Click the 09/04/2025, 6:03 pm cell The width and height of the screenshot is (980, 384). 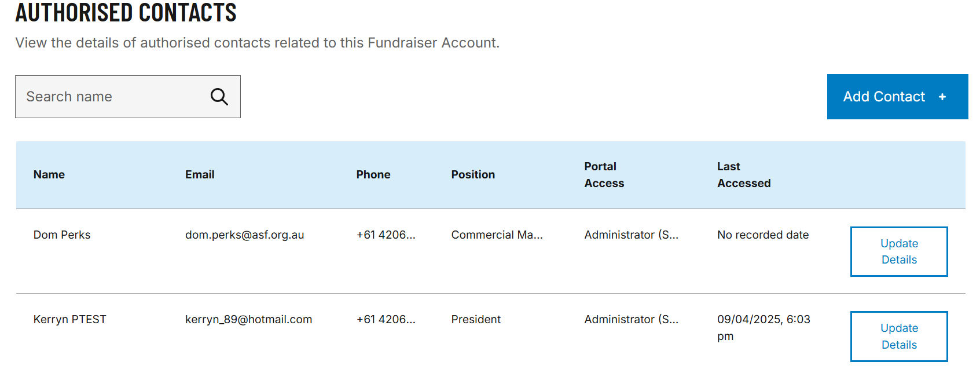(764, 328)
